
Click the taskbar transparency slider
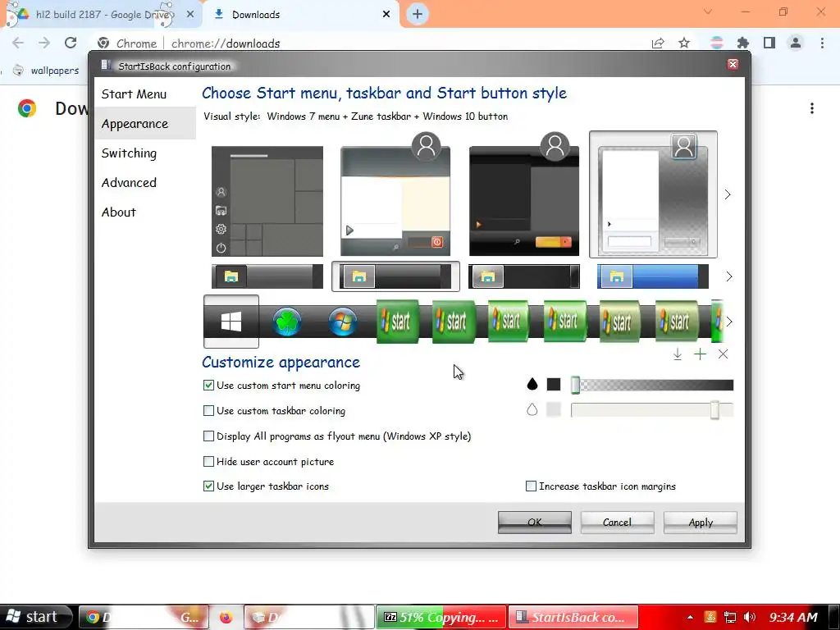pos(652,410)
